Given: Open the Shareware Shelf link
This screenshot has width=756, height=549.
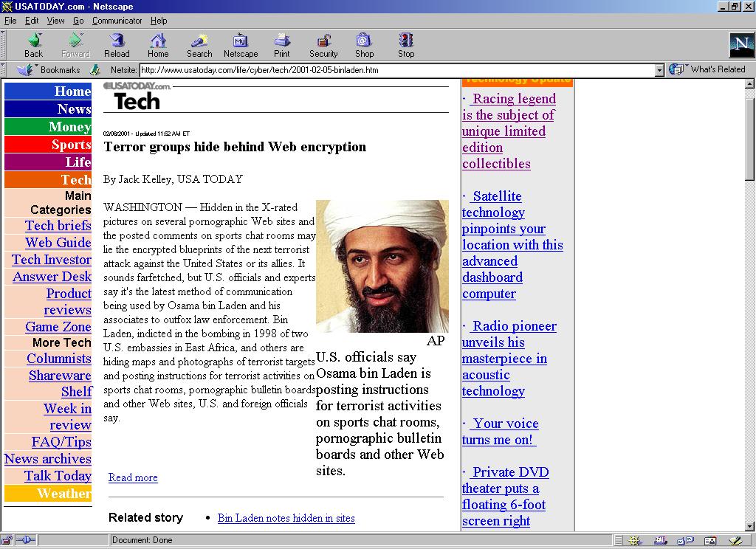Looking at the screenshot, I should pos(61,383).
